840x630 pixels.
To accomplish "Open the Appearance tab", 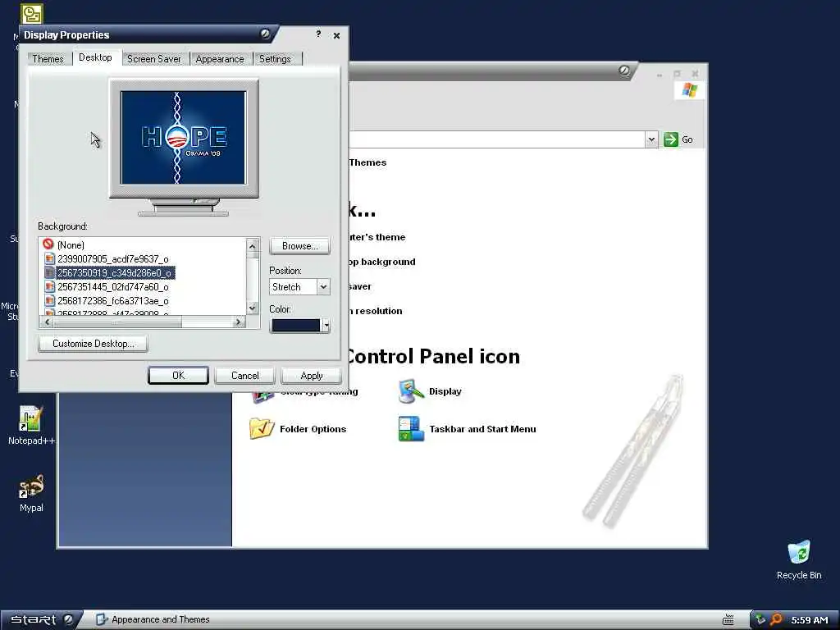I will click(220, 59).
